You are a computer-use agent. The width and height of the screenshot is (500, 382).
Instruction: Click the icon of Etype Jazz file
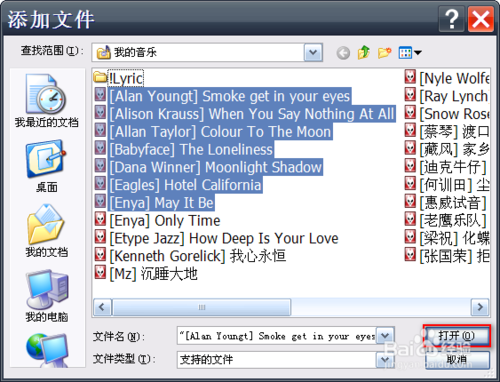100,237
